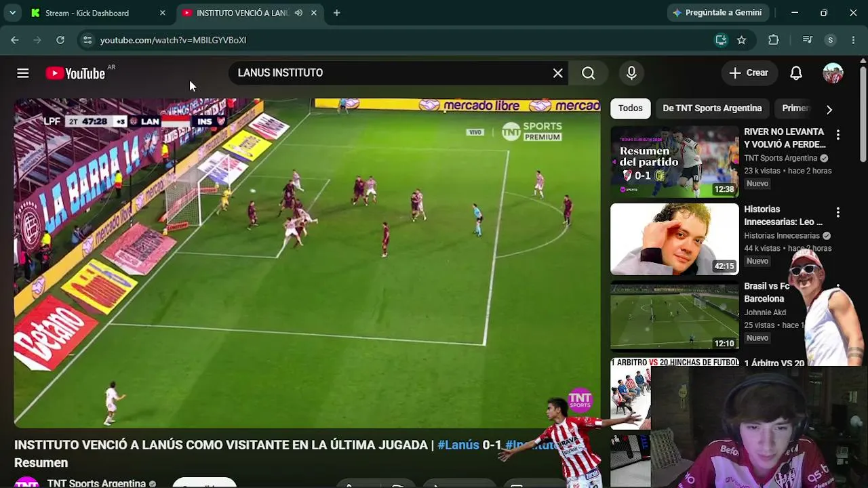Open the RIVER NO LEVANTA video title

point(785,138)
